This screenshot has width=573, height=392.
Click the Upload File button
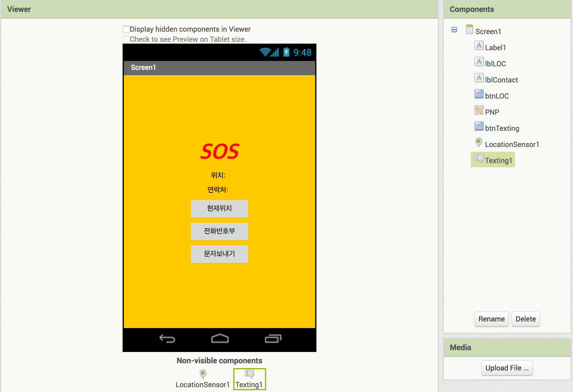coord(507,368)
